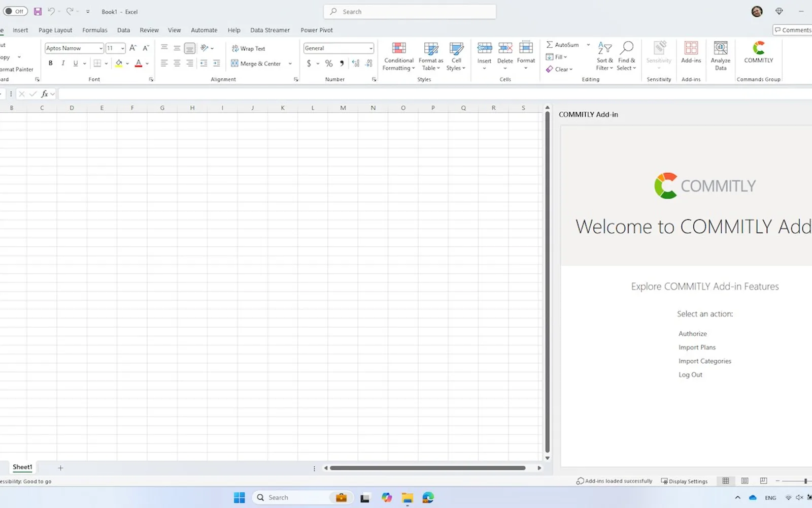The width and height of the screenshot is (812, 508).
Task: Decrease font size with the smaller A icon
Action: [x=146, y=48]
